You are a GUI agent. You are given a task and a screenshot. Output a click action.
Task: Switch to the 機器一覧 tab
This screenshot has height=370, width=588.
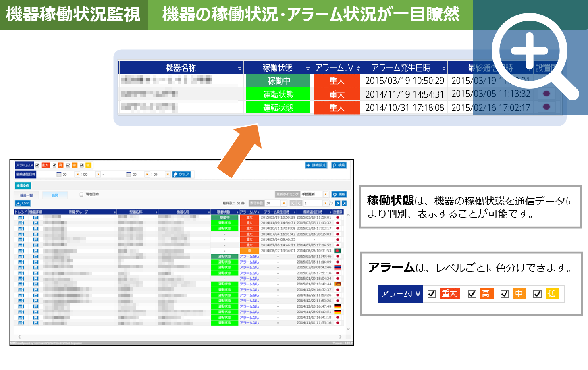click(27, 195)
